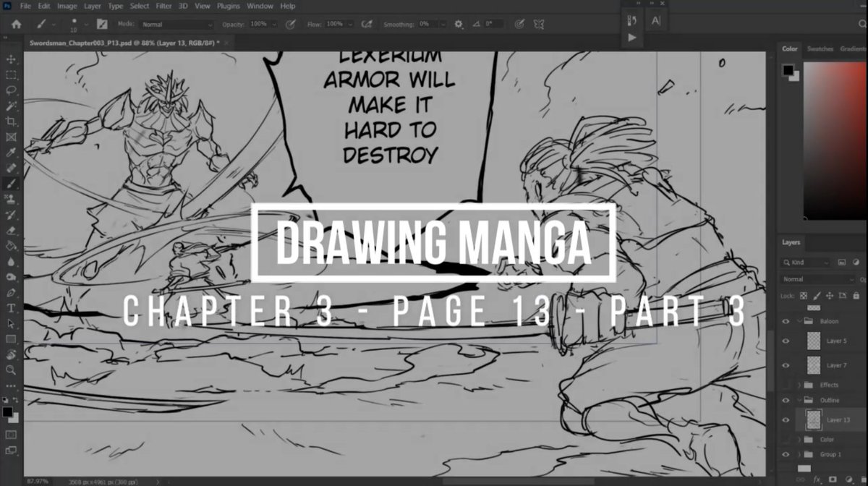868x486 pixels.
Task: Open the Layer menu
Action: 93,6
